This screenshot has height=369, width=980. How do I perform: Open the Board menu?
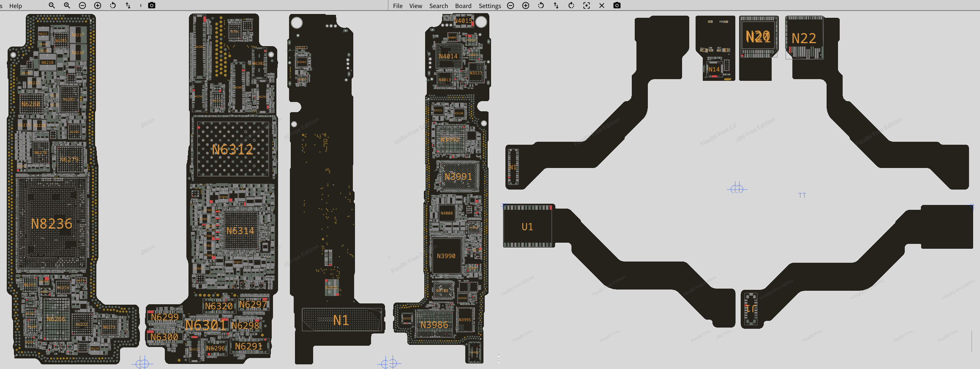pyautogui.click(x=463, y=6)
